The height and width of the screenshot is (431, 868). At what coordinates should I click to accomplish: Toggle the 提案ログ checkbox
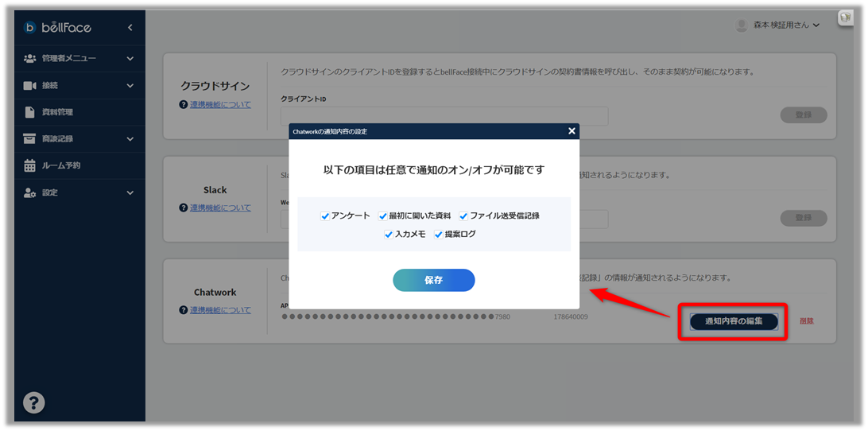point(439,235)
